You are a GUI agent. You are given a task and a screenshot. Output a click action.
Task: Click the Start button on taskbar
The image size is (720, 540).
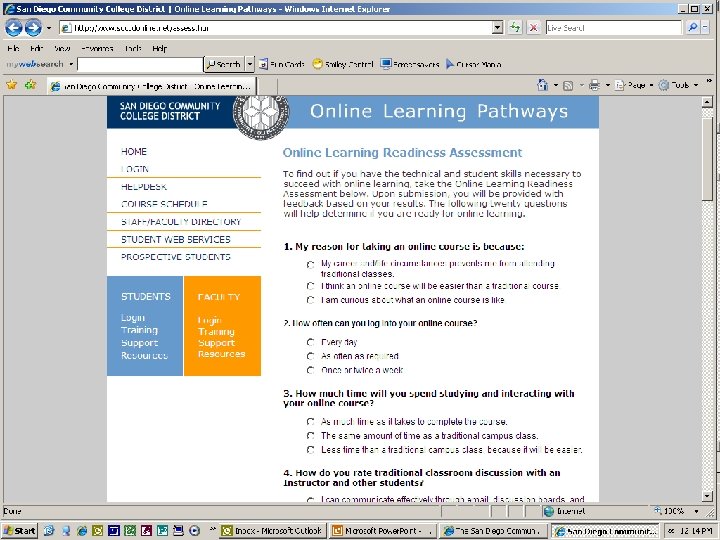pyautogui.click(x=20, y=531)
